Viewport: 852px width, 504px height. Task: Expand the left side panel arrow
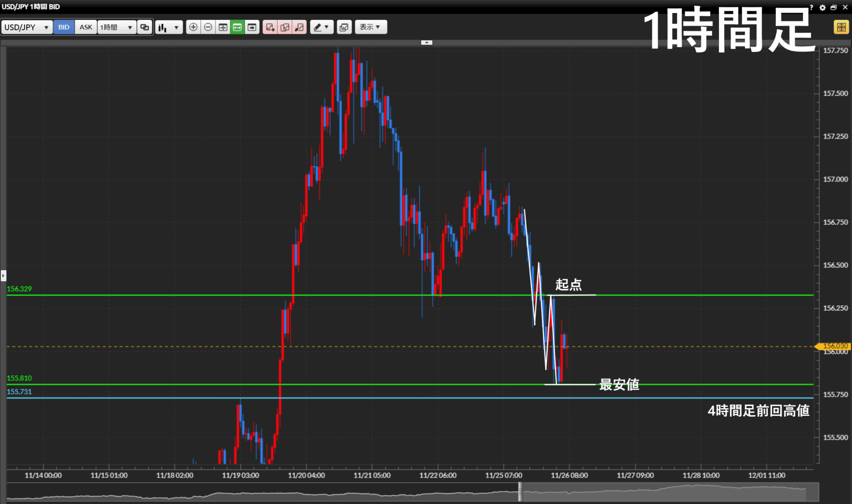[3, 275]
